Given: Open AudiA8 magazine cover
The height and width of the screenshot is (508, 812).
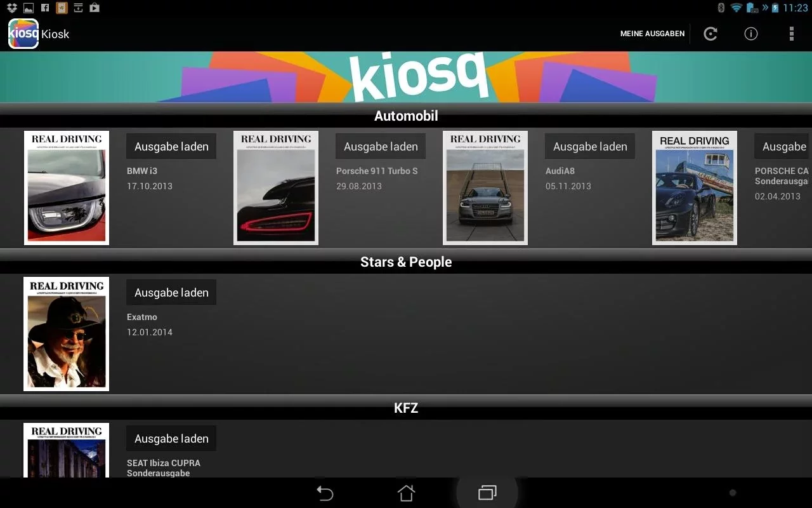Looking at the screenshot, I should point(485,188).
